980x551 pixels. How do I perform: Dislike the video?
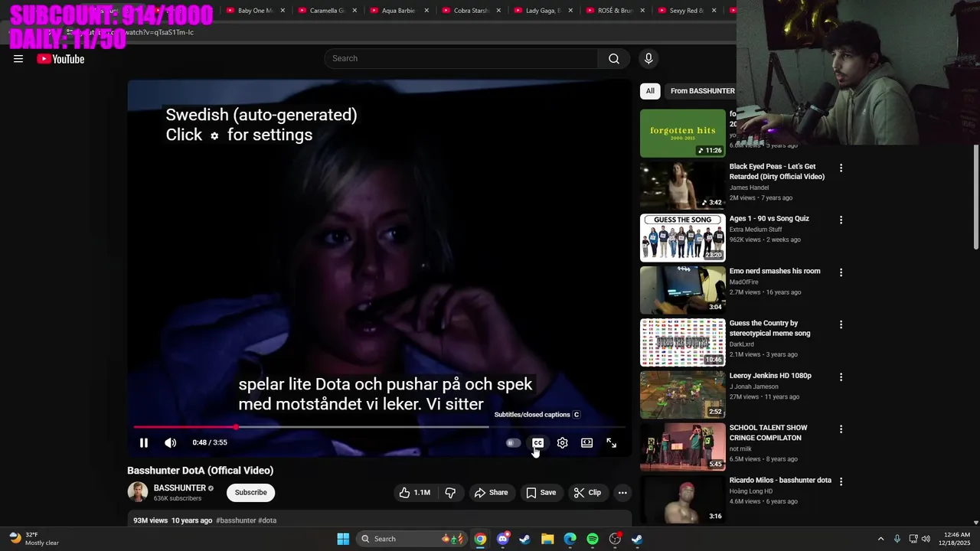(x=450, y=493)
